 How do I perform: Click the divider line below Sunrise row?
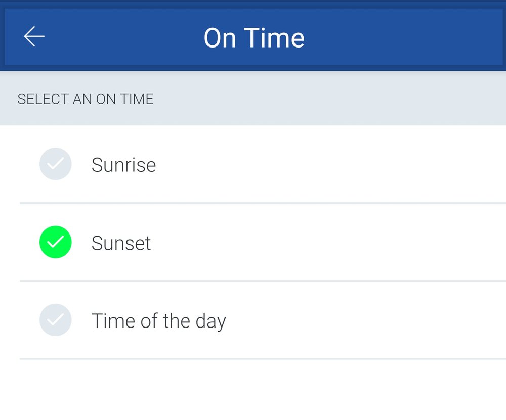click(x=263, y=203)
